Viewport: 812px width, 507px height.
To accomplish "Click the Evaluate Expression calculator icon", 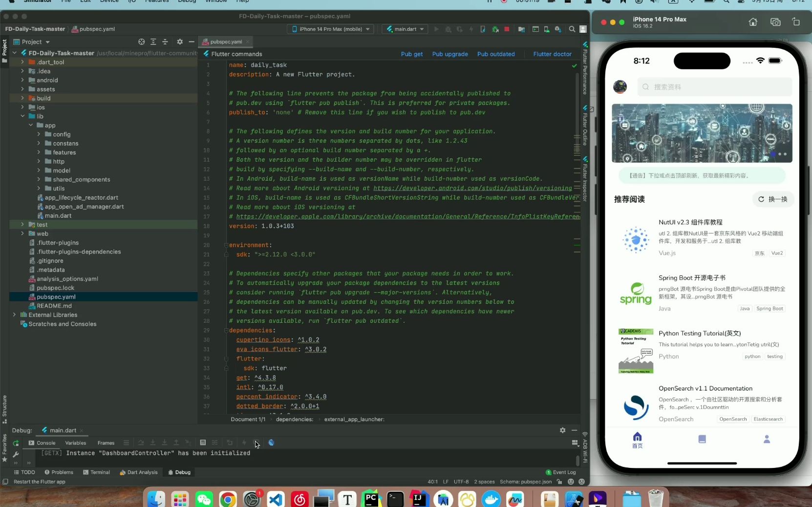I will (203, 443).
